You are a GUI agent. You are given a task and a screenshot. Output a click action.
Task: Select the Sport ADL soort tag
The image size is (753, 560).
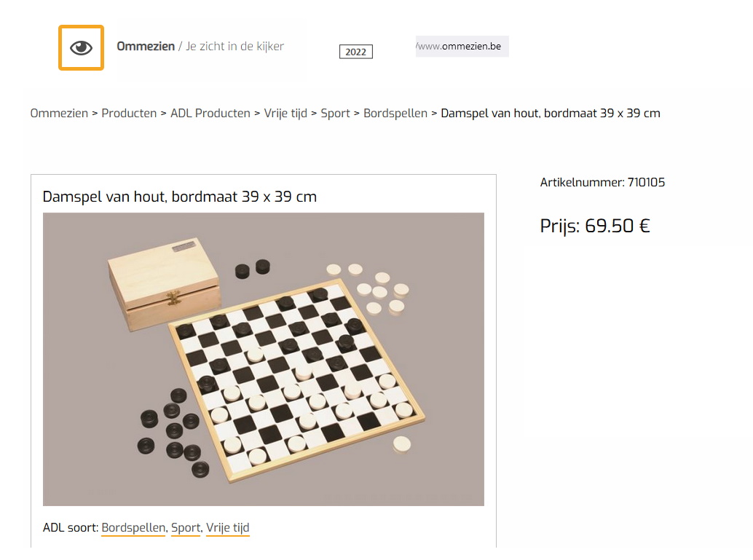click(x=186, y=528)
